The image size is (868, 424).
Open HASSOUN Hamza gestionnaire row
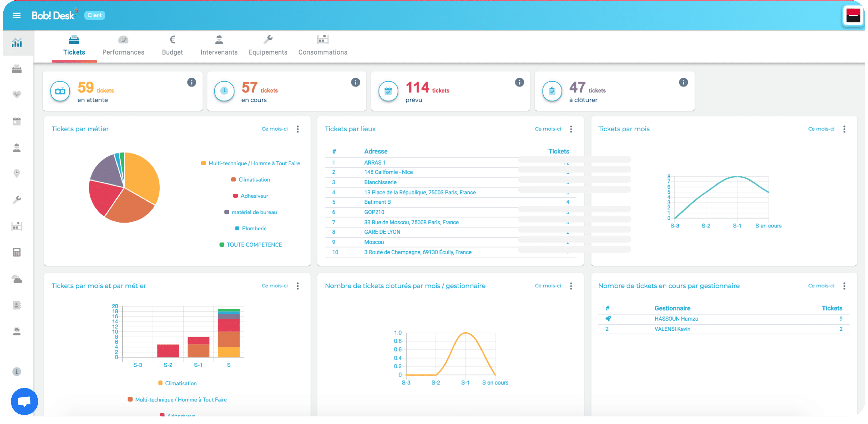723,319
